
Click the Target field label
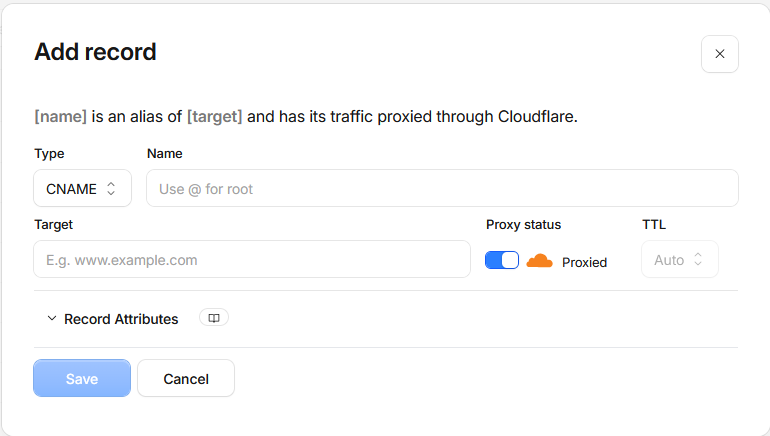click(x=54, y=224)
